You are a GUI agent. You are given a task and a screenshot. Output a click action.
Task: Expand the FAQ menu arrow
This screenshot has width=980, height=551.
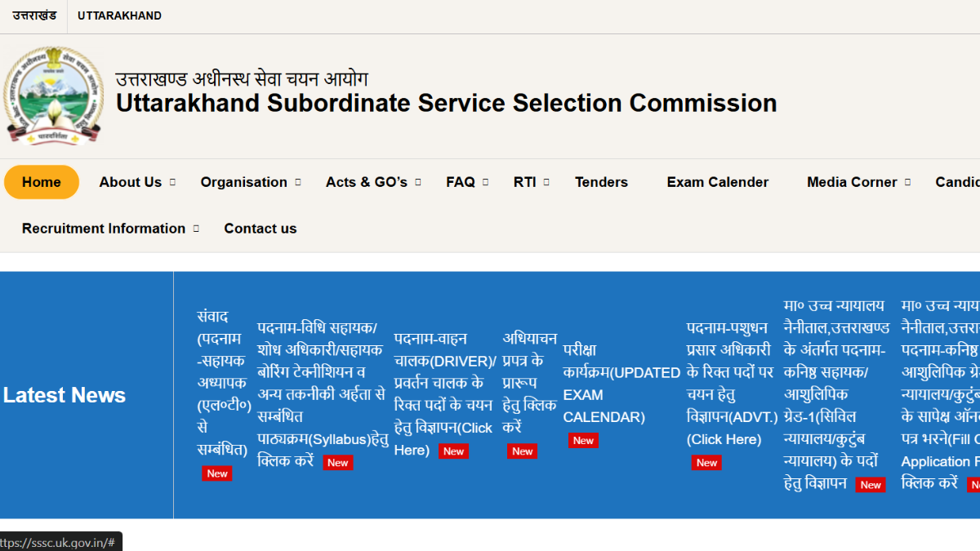tap(485, 182)
